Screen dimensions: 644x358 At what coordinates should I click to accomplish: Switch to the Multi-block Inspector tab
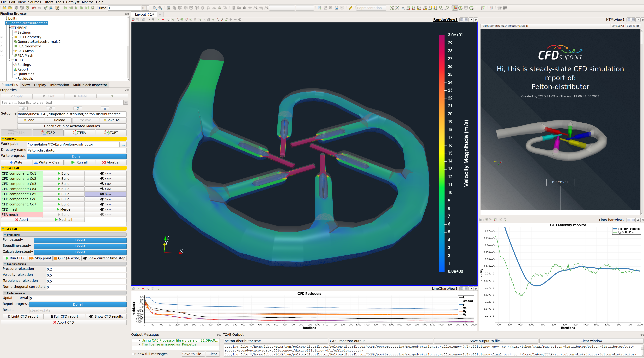tap(90, 85)
